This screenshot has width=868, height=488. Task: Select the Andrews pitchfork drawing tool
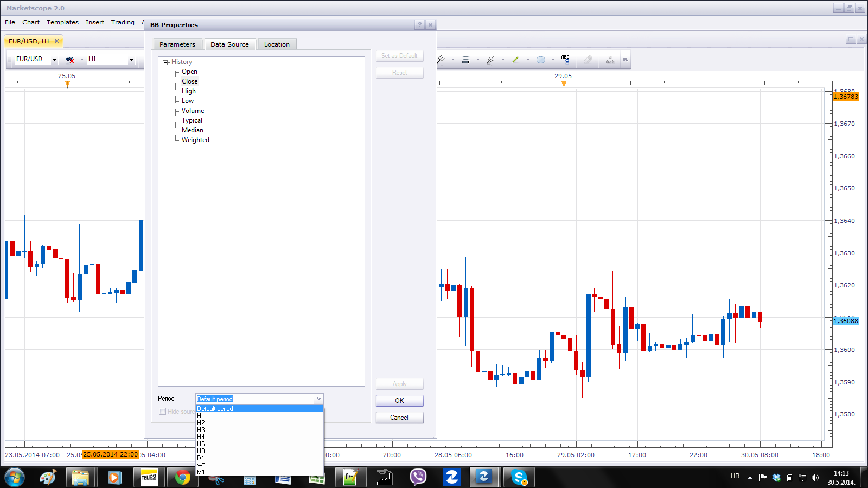point(442,60)
